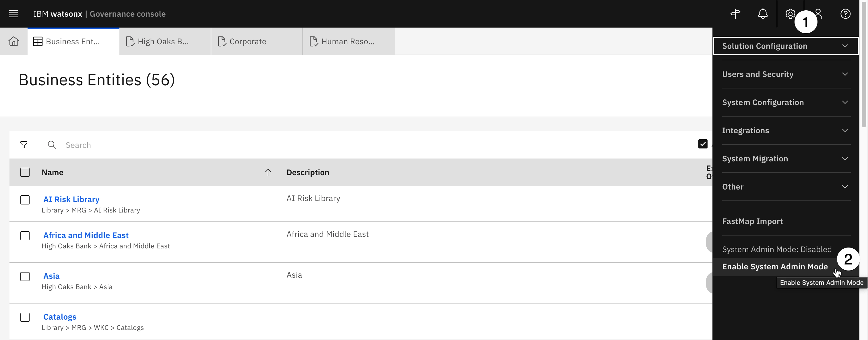Click 'High Oaks Bank > Asia' path

(77, 287)
